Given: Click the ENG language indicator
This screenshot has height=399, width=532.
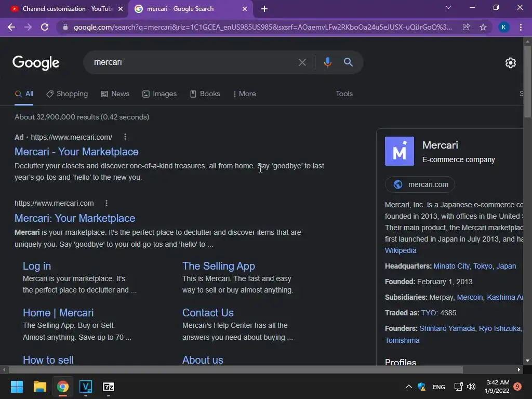Looking at the screenshot, I should [x=438, y=387].
